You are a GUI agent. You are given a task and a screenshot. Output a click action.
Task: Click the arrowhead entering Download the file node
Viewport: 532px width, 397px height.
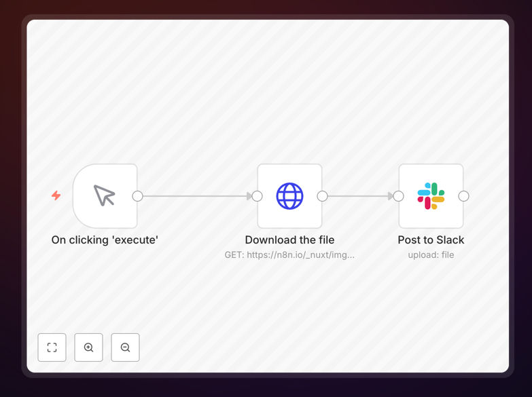point(249,196)
